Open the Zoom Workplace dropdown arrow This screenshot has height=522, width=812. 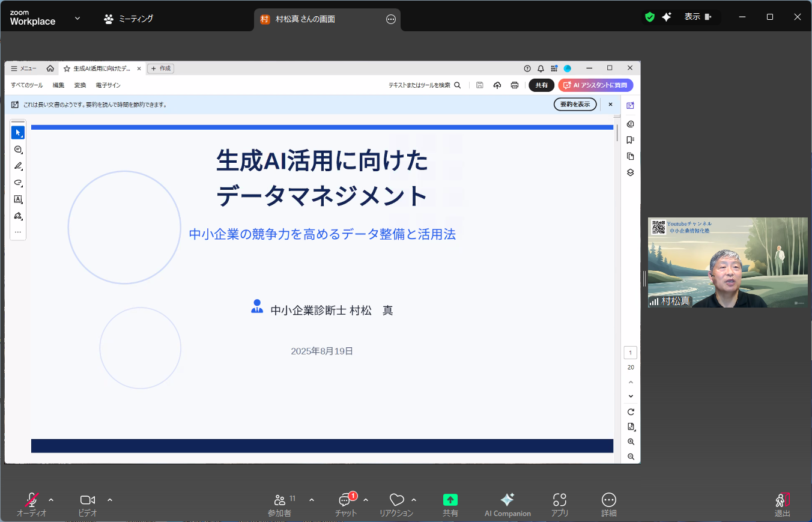pos(77,18)
